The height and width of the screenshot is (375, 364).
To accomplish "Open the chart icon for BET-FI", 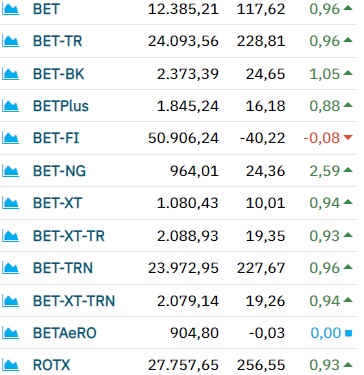I will (10, 138).
